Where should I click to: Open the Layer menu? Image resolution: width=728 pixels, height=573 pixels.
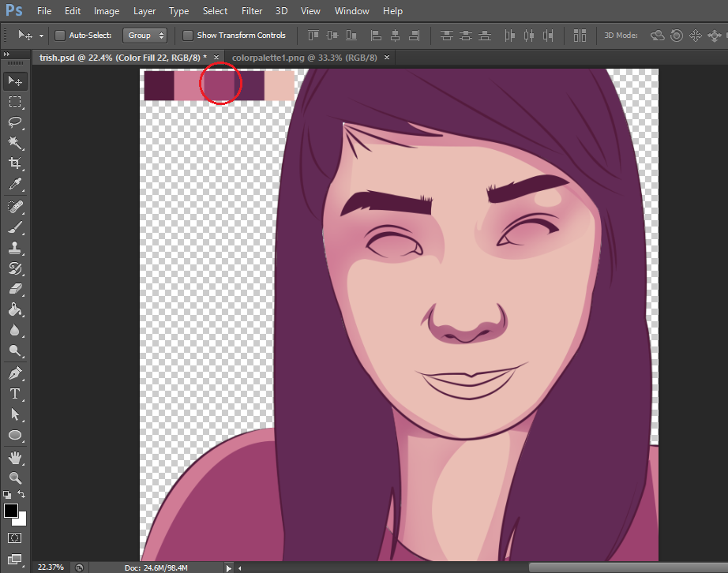pos(144,11)
